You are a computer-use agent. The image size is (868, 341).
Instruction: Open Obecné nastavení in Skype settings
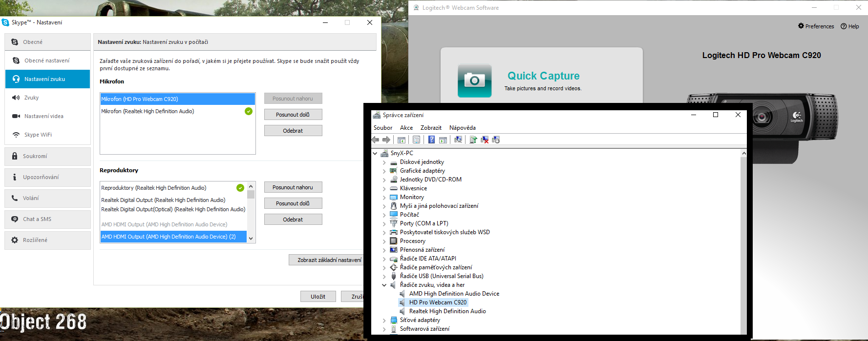[47, 60]
